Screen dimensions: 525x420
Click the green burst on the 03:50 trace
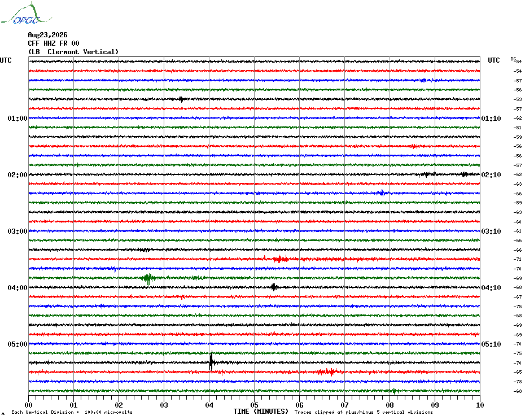coord(148,278)
